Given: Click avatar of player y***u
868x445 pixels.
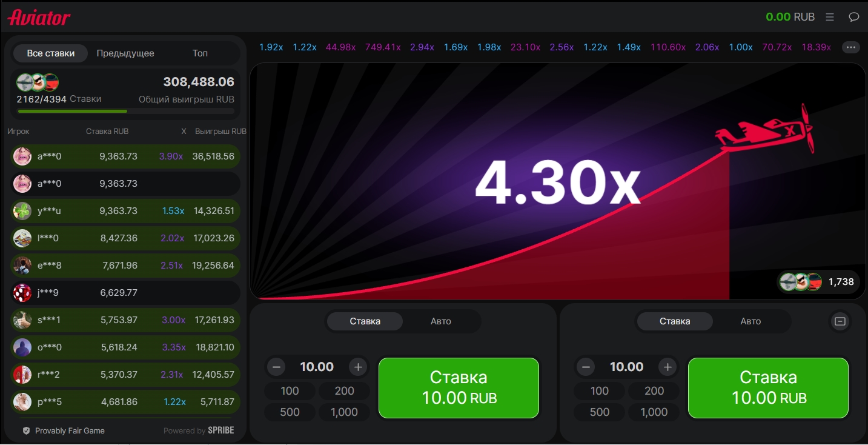Looking at the screenshot, I should [x=22, y=211].
